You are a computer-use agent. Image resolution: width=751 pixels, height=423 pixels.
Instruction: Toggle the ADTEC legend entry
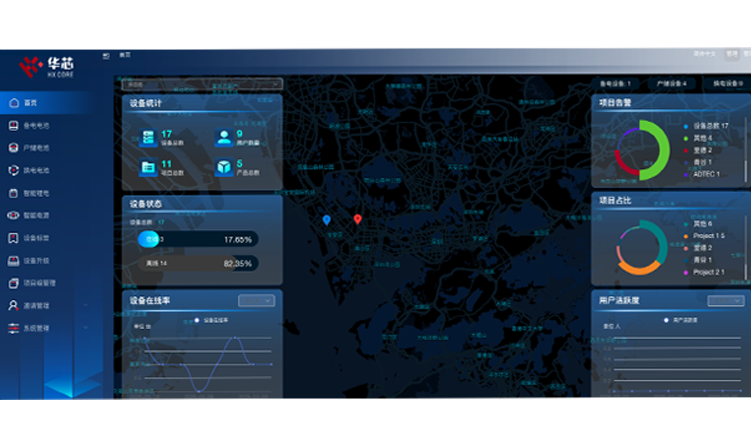[703, 174]
